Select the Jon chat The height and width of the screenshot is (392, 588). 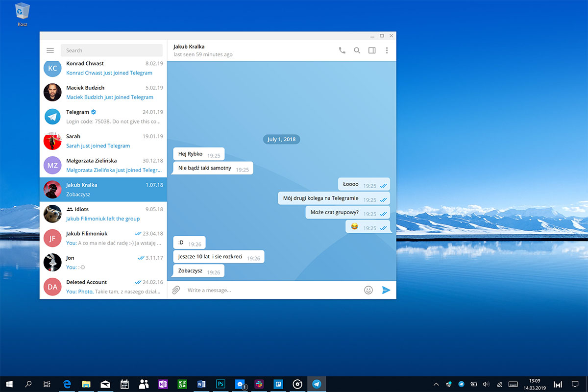point(103,262)
